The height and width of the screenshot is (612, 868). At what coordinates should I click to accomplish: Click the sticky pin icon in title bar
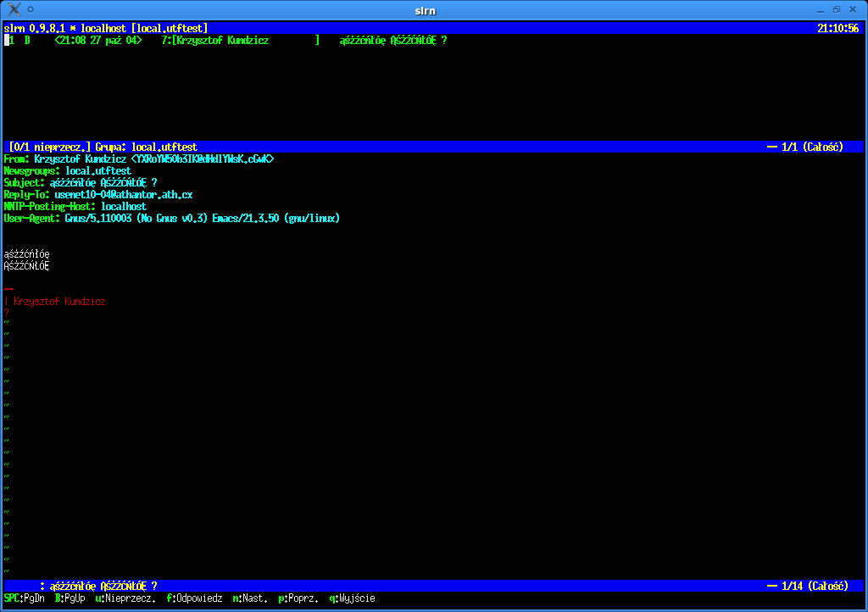[x=31, y=8]
